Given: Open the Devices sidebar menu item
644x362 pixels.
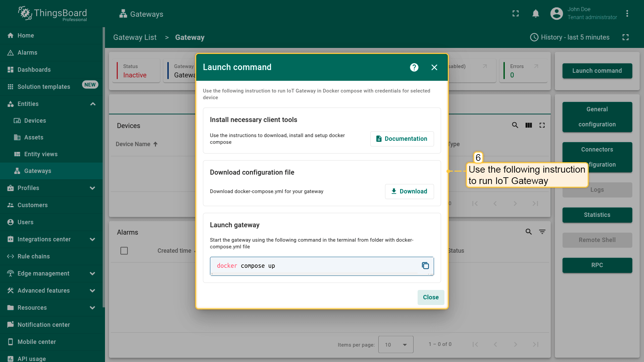Looking at the screenshot, I should 35,121.
